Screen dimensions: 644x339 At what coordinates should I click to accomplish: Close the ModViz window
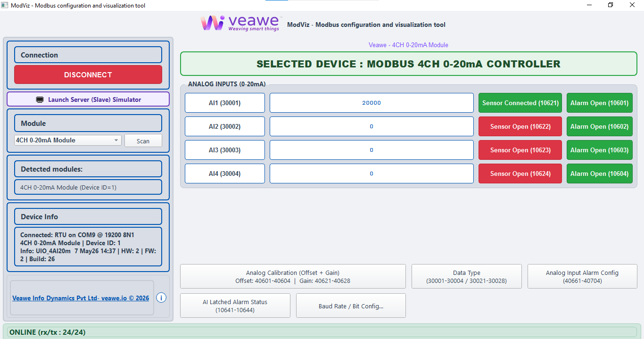tap(632, 5)
